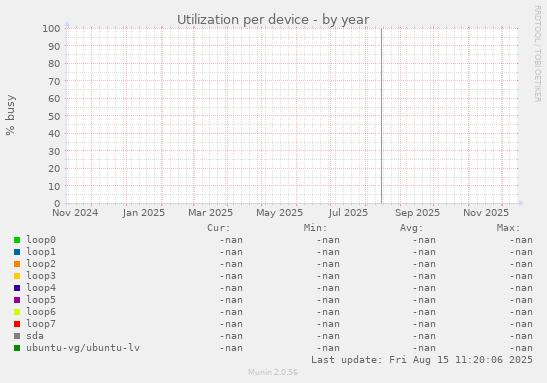
Task: Click loop0's Cur -nan value
Action: tap(231, 240)
